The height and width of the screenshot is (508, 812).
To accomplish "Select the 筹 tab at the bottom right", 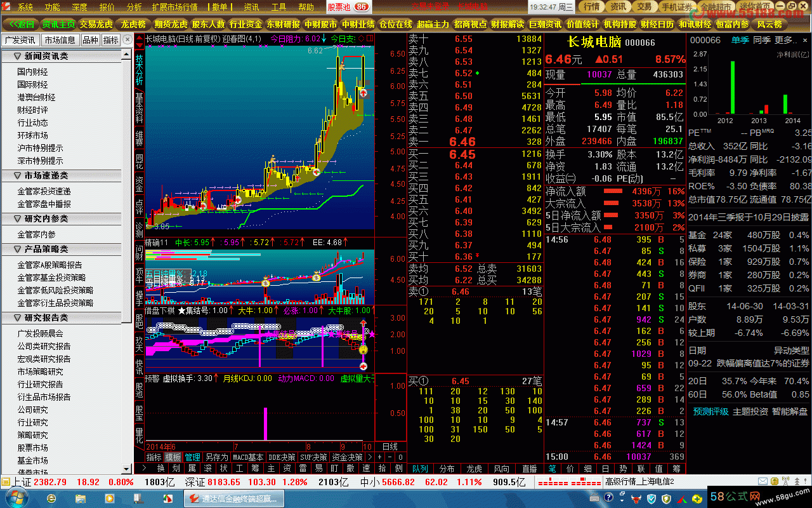I will click(x=676, y=469).
